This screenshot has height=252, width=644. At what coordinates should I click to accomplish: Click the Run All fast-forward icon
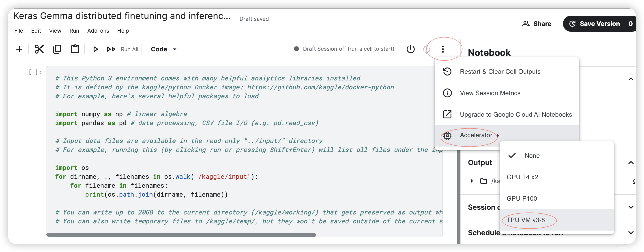(x=111, y=49)
